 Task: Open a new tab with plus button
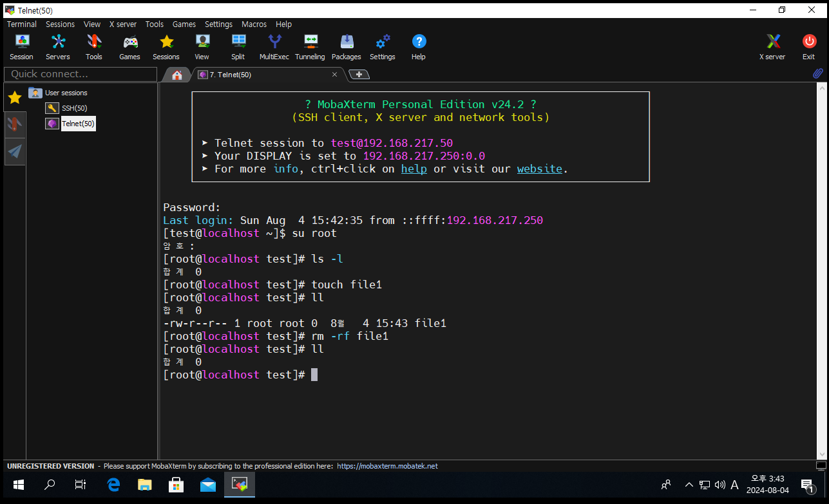click(359, 75)
